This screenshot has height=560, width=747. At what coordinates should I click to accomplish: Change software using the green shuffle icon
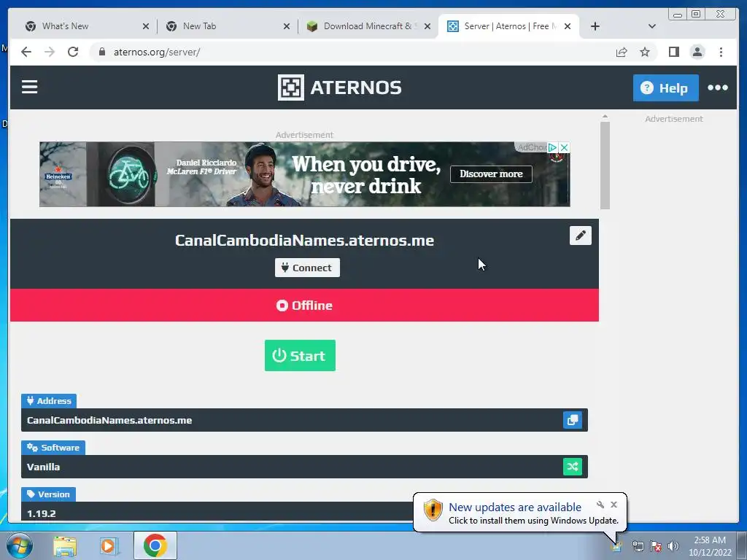[572, 467]
